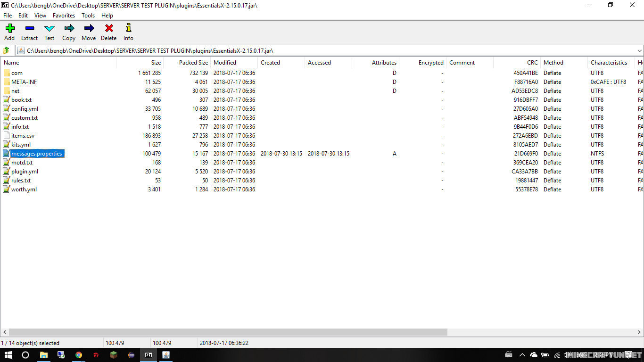This screenshot has width=644, height=362.
Task: Select info.txt file
Action: [20, 127]
